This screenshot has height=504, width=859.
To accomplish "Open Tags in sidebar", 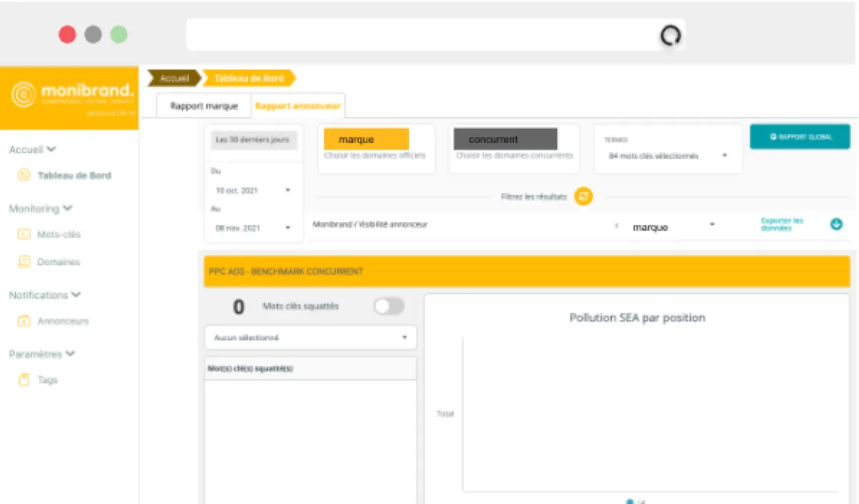I will (47, 380).
